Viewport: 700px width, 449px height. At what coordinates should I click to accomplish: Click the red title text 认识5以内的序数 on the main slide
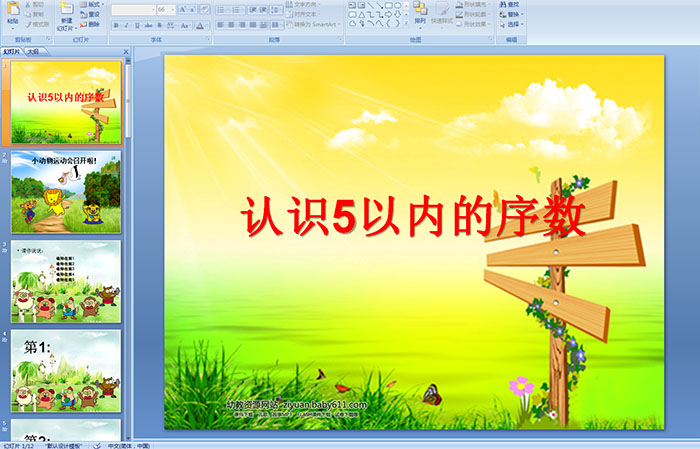click(413, 216)
